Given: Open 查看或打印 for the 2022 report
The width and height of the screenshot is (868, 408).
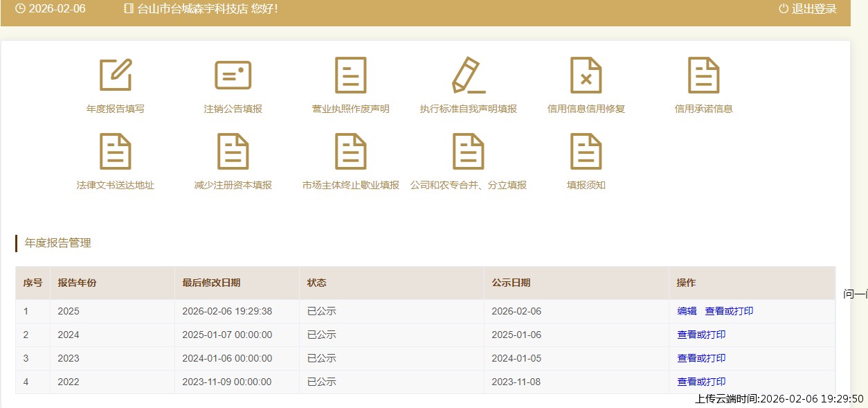Looking at the screenshot, I should point(701,382).
